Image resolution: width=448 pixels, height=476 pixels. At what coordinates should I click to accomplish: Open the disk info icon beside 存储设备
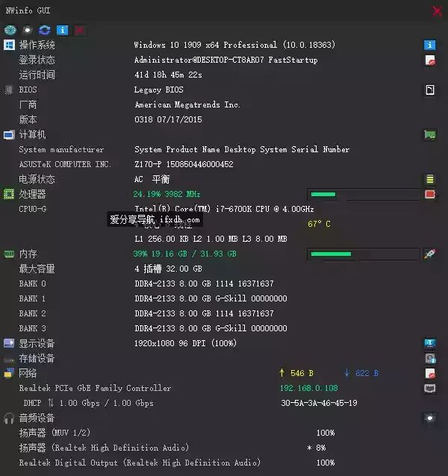tap(430, 359)
